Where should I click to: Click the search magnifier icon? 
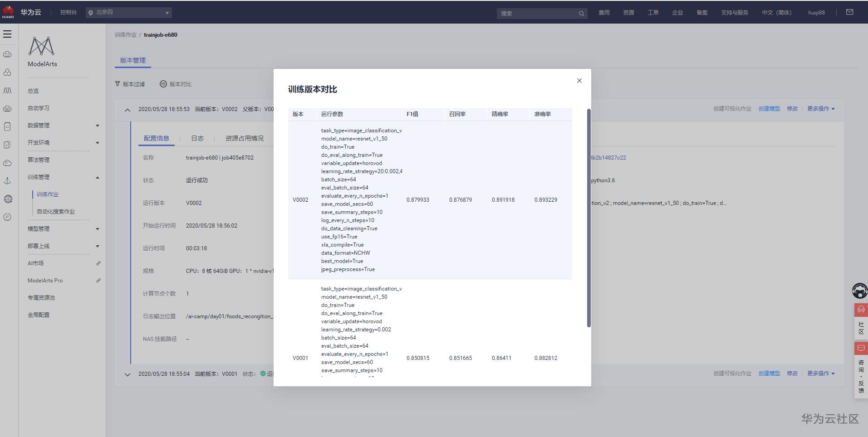(x=581, y=14)
